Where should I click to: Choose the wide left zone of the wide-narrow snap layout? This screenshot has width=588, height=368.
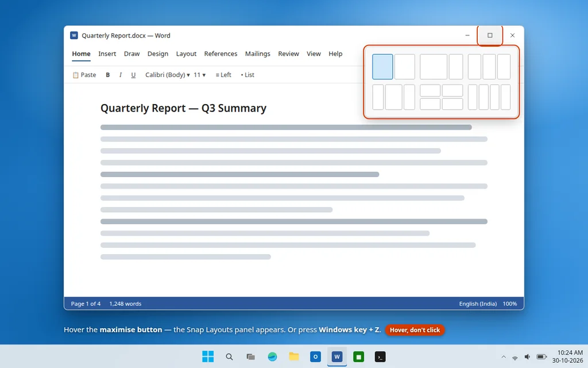pos(434,67)
